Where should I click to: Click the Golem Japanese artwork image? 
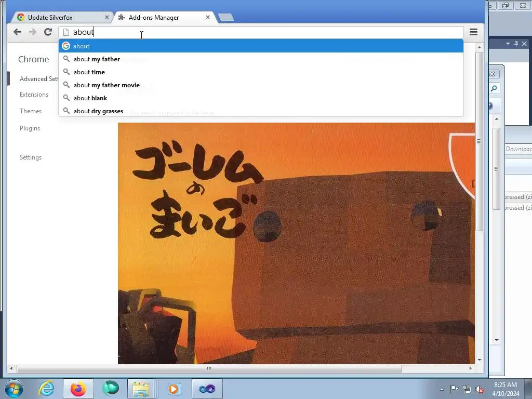tap(296, 243)
